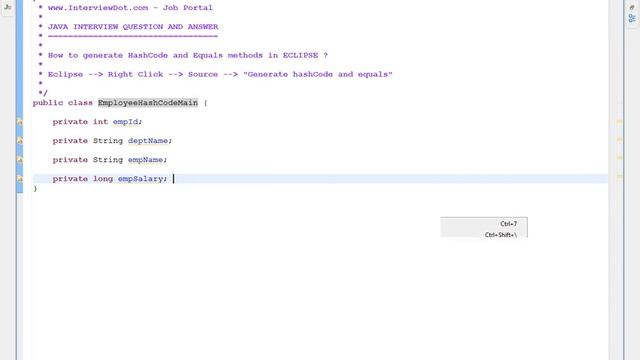Click warning marker beside empSalary field
Image resolution: width=640 pixels, height=360 pixels.
pyautogui.click(x=20, y=178)
